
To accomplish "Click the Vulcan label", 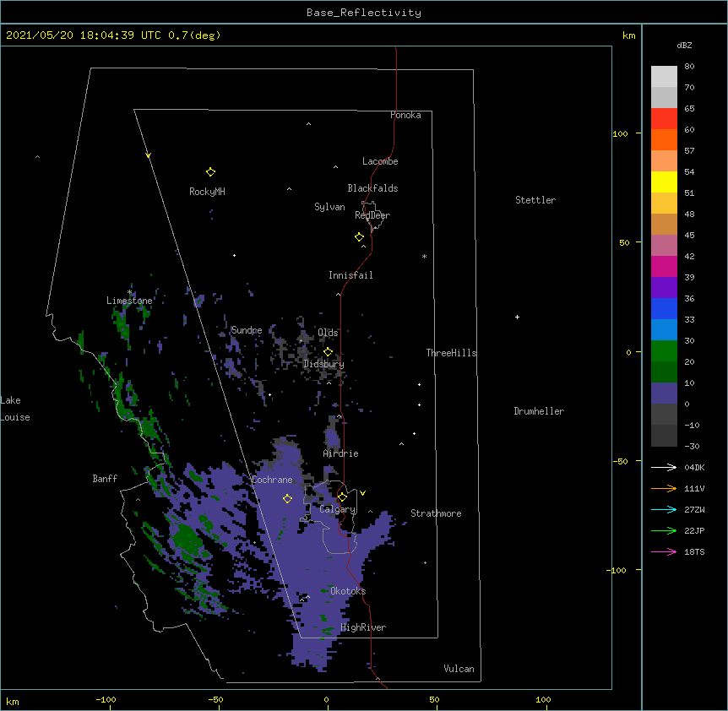I will pyautogui.click(x=459, y=669).
